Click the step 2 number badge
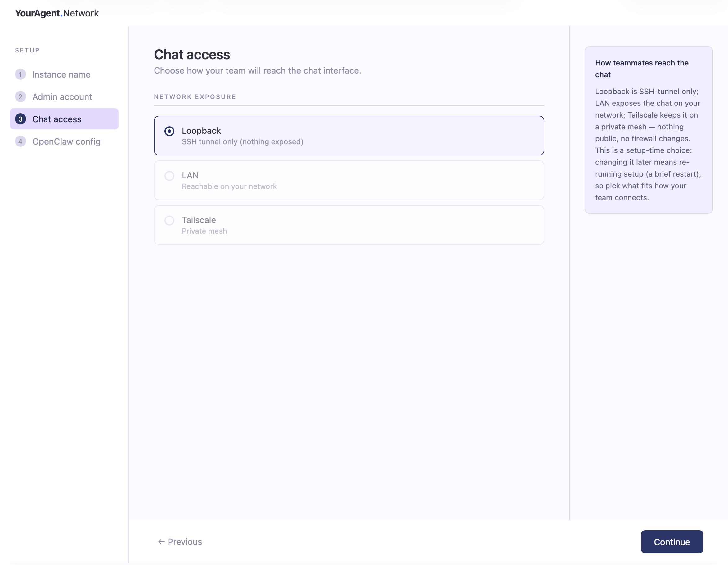The width and height of the screenshot is (728, 565). pyautogui.click(x=20, y=97)
